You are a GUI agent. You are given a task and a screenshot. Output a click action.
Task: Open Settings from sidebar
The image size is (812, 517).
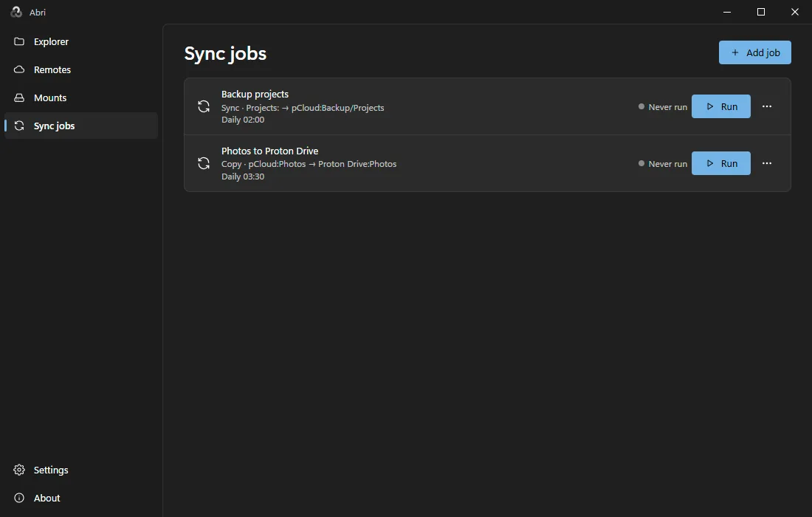tap(81, 470)
